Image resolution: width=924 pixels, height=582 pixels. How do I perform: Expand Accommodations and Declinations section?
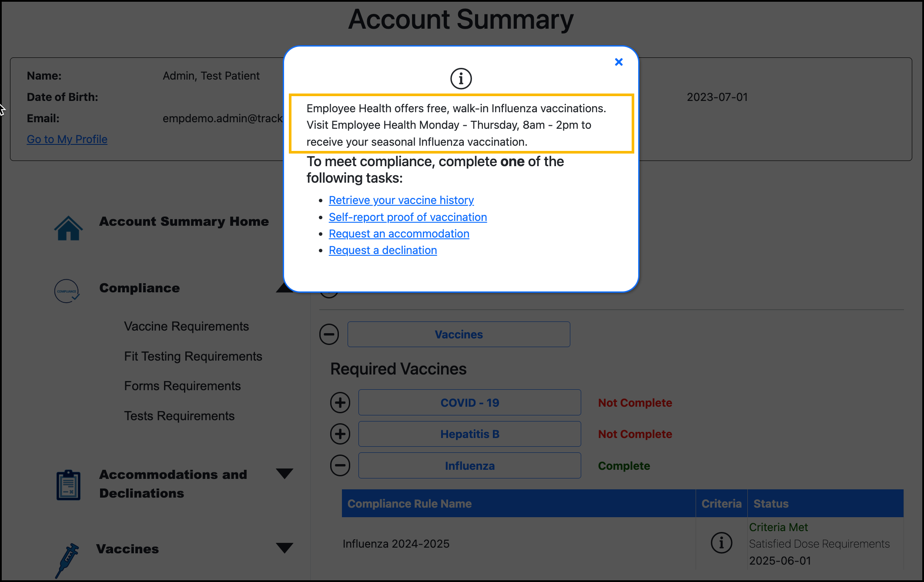[x=285, y=474]
